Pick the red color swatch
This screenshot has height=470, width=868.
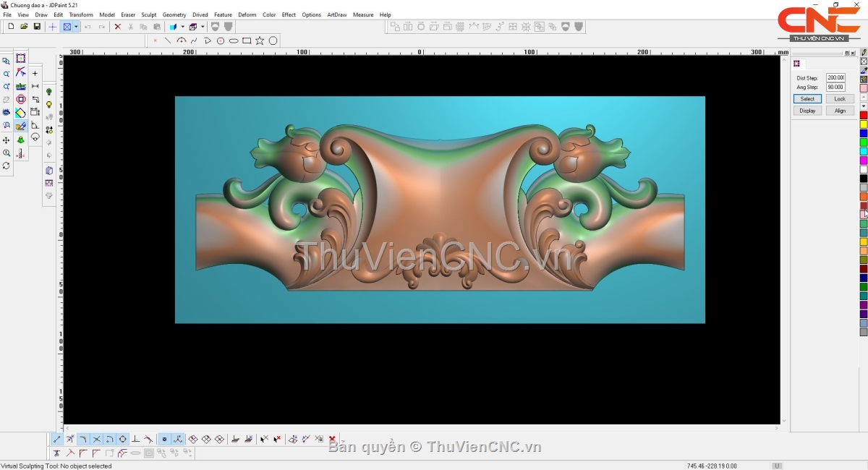tap(864, 116)
